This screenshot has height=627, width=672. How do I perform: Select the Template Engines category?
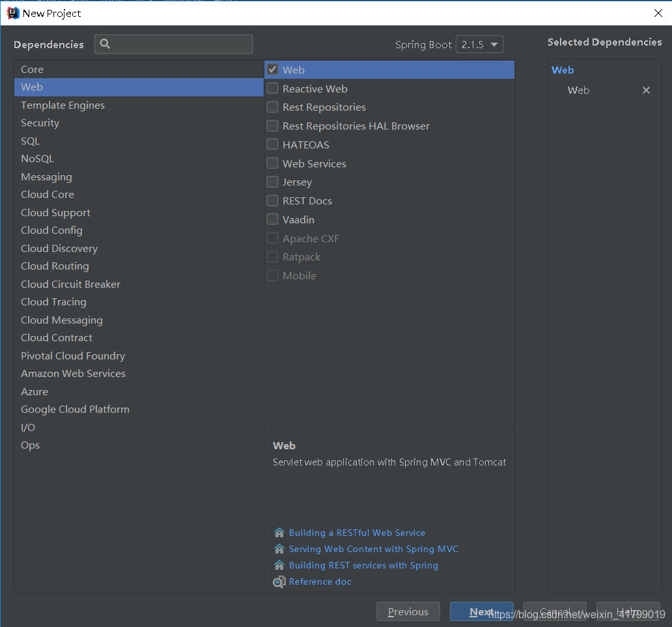[x=139, y=105]
